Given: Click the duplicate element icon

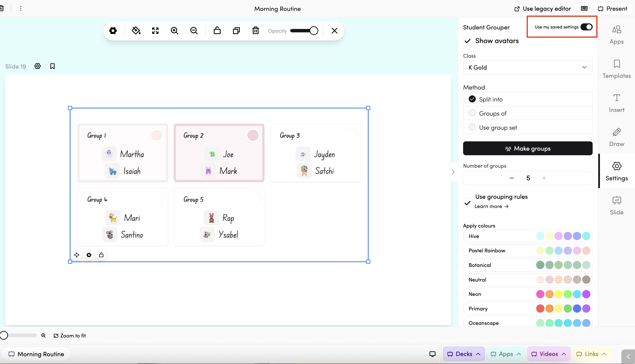Looking at the screenshot, I should click(x=236, y=30).
